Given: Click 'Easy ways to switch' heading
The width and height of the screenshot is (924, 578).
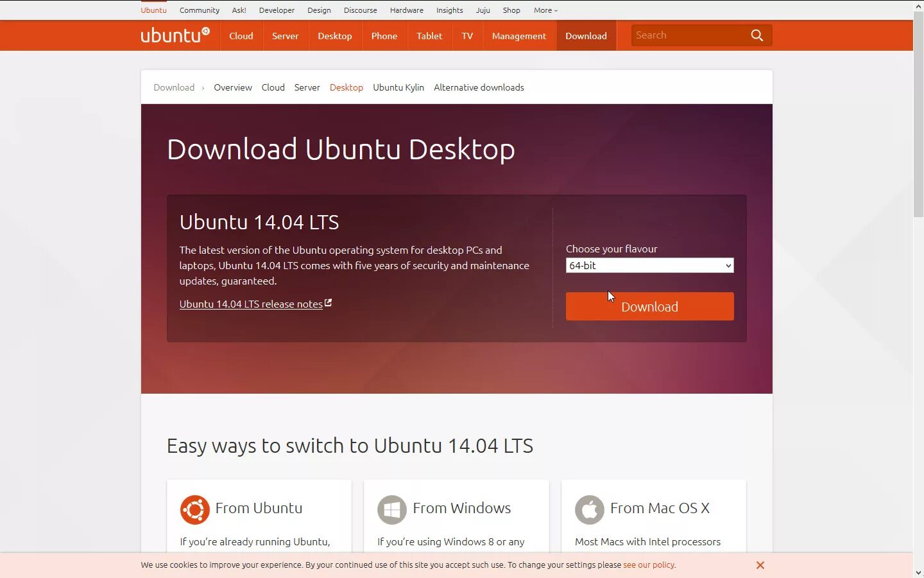Looking at the screenshot, I should coord(350,446).
